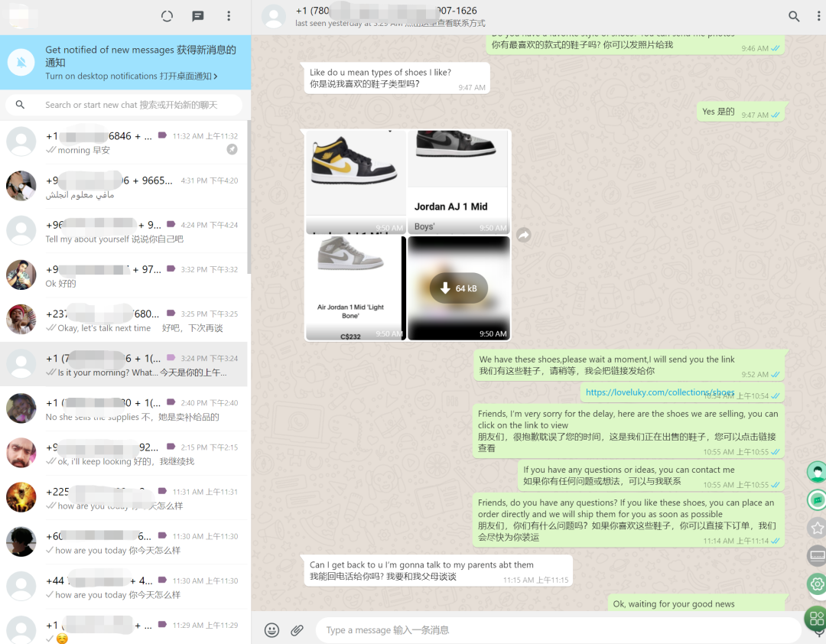The image size is (826, 644).
Task: Open the gear settings in right sidebar
Action: (x=817, y=584)
